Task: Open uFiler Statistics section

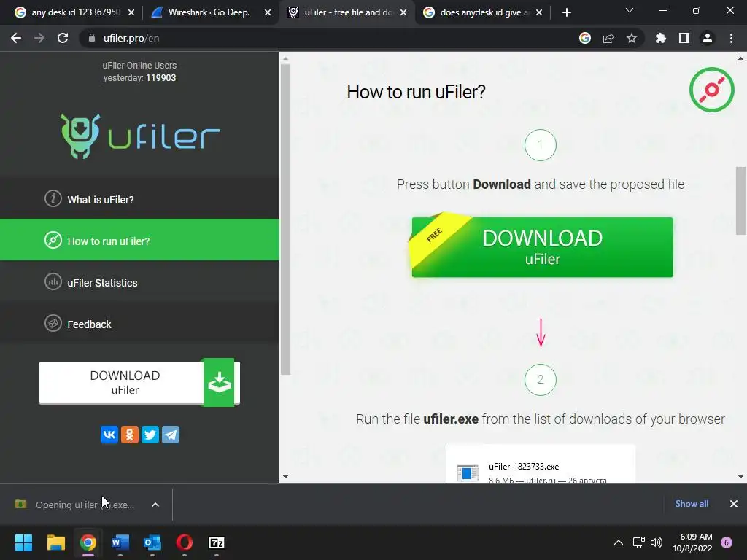Action: click(139, 282)
